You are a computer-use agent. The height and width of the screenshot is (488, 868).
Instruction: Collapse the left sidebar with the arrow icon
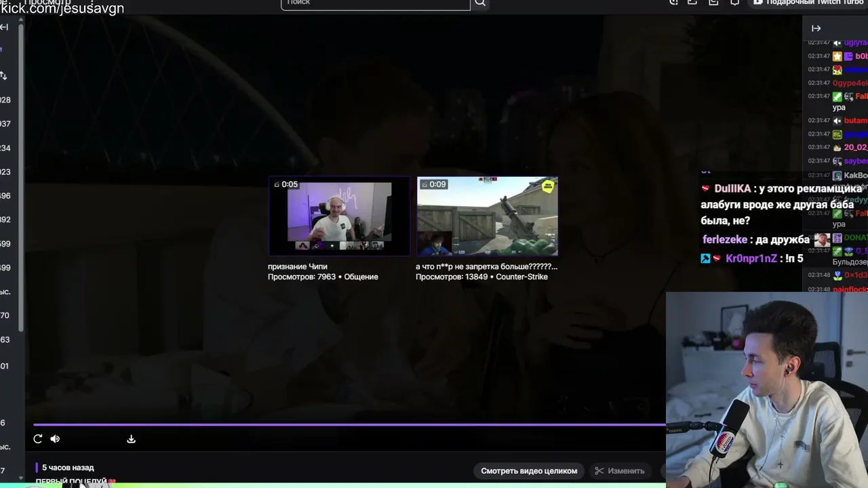[4, 27]
